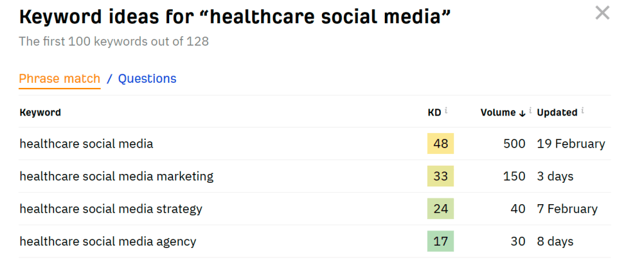Open the Questions tab
This screenshot has width=644, height=260.
[147, 79]
